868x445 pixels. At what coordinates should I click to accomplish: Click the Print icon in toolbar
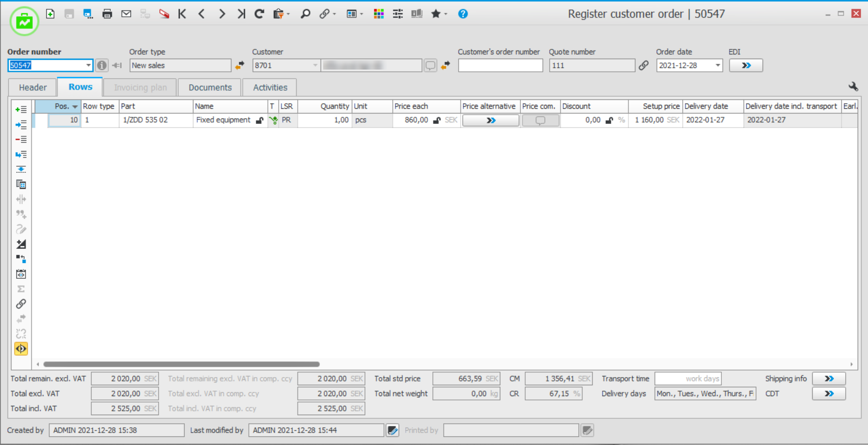pos(107,14)
